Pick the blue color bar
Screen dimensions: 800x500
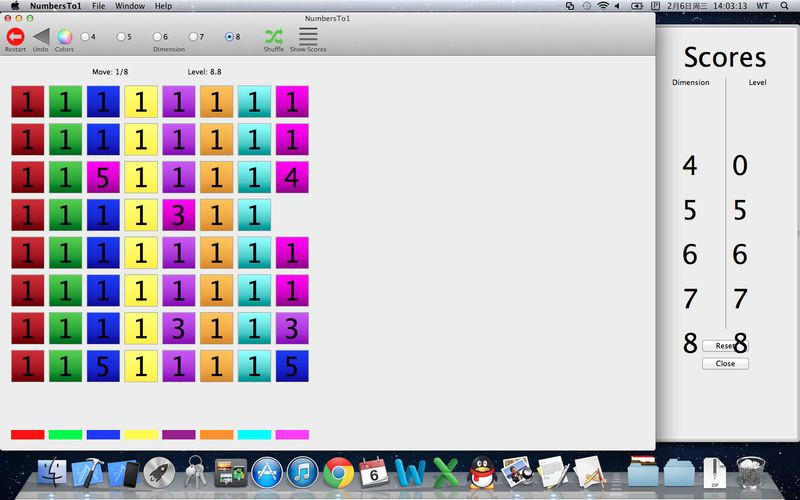click(x=103, y=435)
